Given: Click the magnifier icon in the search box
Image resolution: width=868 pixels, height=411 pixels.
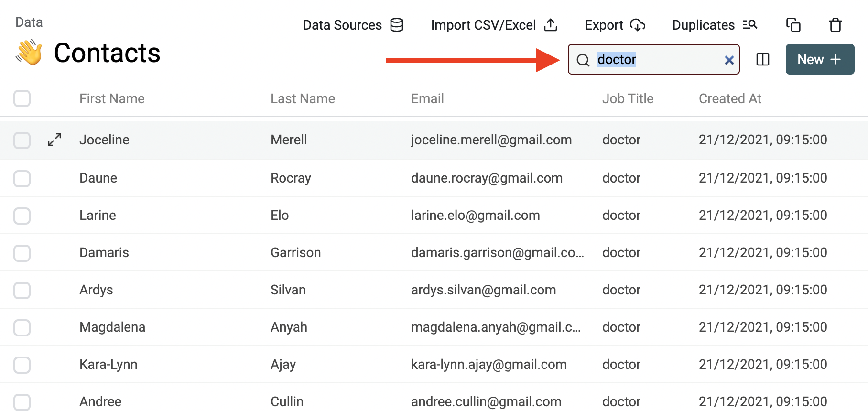Looking at the screenshot, I should 583,60.
